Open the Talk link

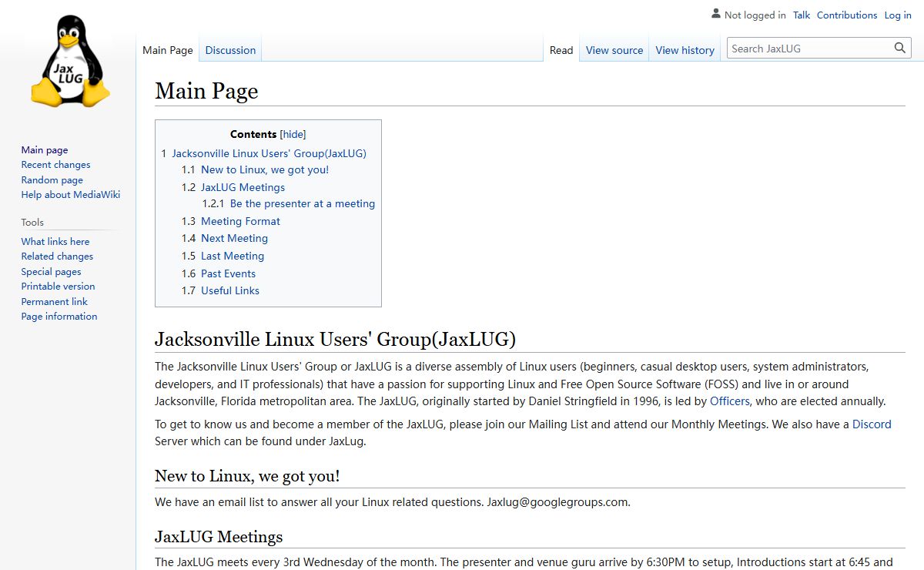pos(802,15)
